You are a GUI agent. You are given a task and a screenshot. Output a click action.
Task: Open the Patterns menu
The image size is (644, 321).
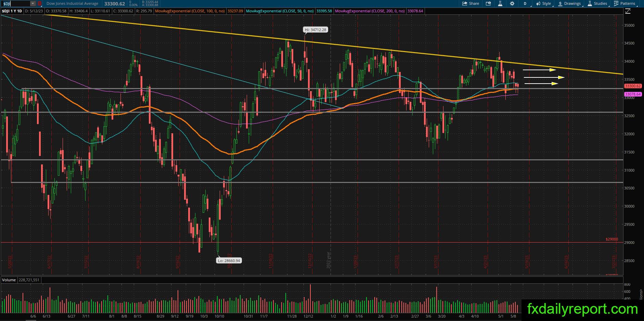[x=625, y=3]
